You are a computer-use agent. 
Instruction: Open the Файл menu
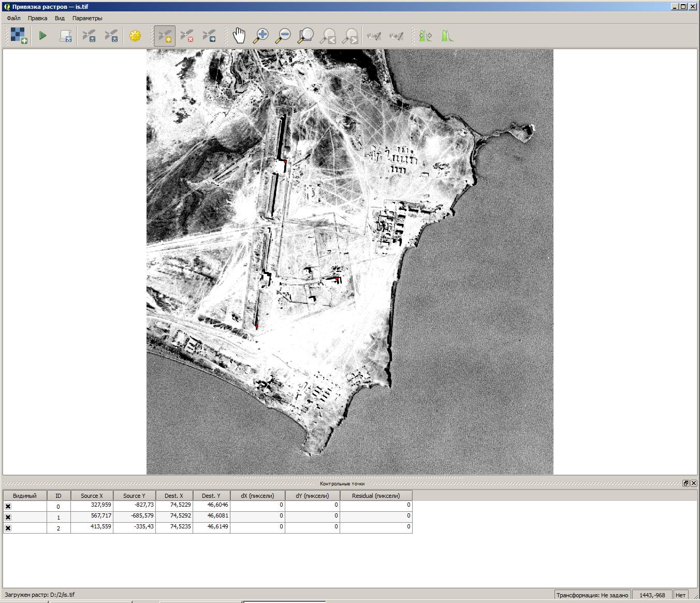[13, 18]
